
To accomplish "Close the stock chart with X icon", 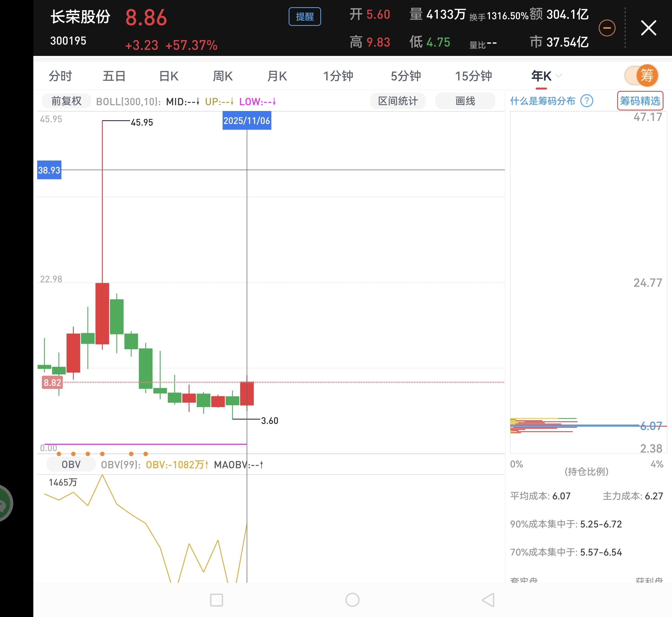I will [648, 28].
